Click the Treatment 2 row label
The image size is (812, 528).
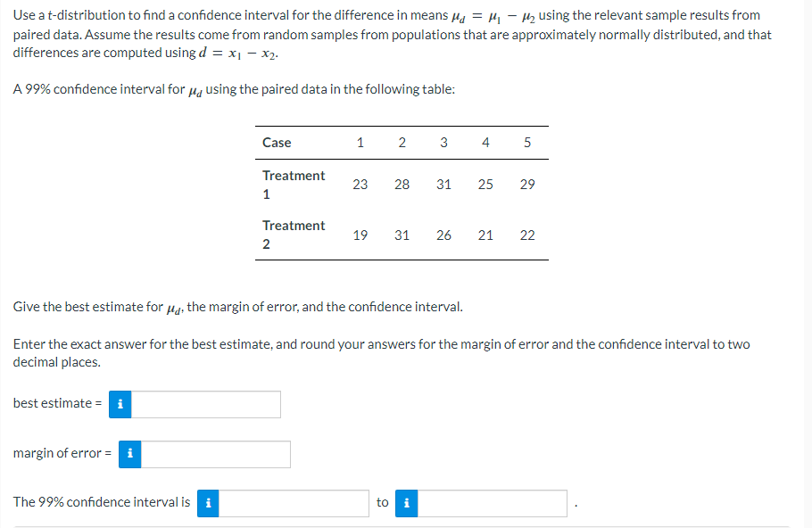pyautogui.click(x=294, y=235)
